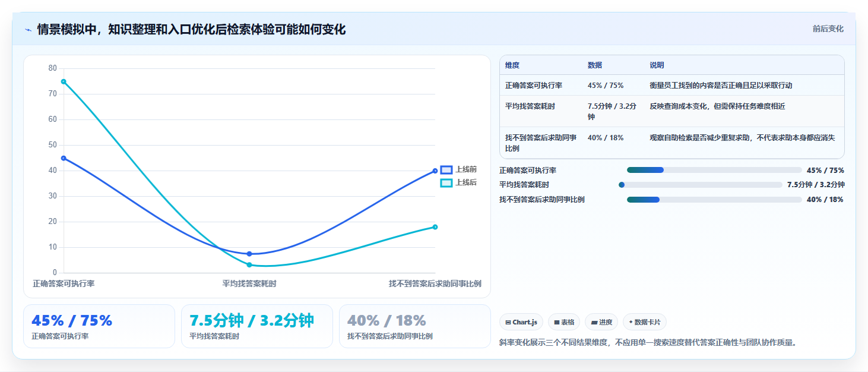Screen dimensions: 868x372
Task: Click the 前后变化 badge in the header
Action: click(x=828, y=29)
